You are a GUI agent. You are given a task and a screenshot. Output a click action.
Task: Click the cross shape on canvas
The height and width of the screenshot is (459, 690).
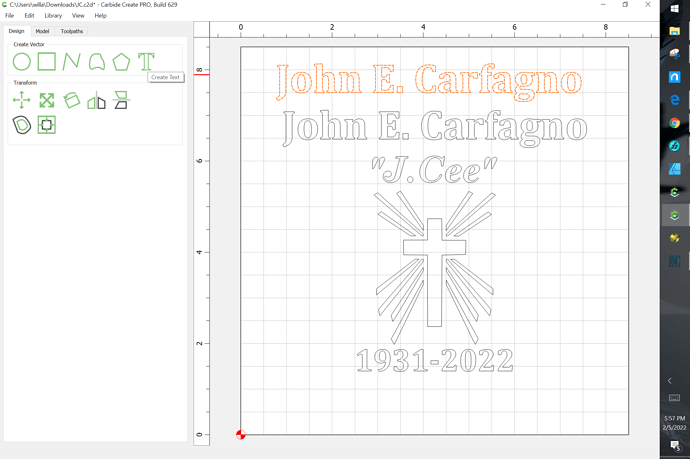click(x=434, y=273)
